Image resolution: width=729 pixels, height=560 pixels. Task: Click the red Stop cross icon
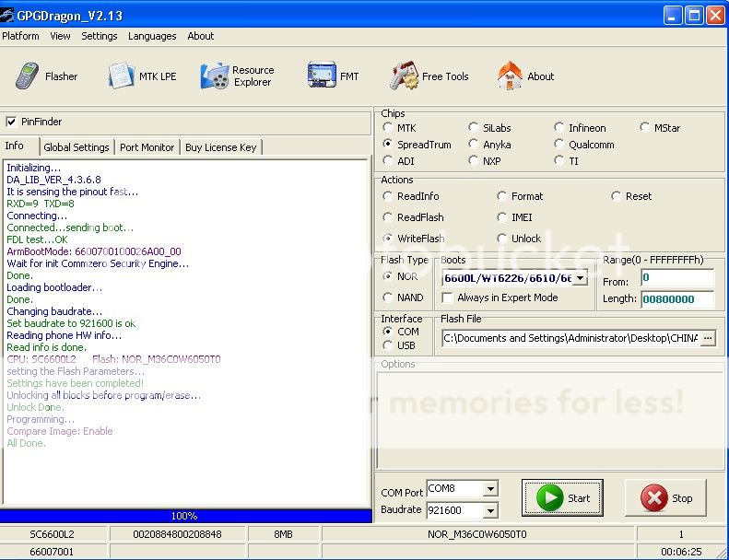click(653, 497)
